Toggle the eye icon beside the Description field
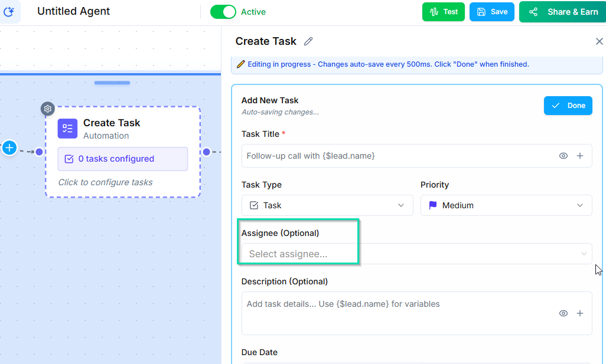This screenshot has height=364, width=606. click(x=563, y=313)
